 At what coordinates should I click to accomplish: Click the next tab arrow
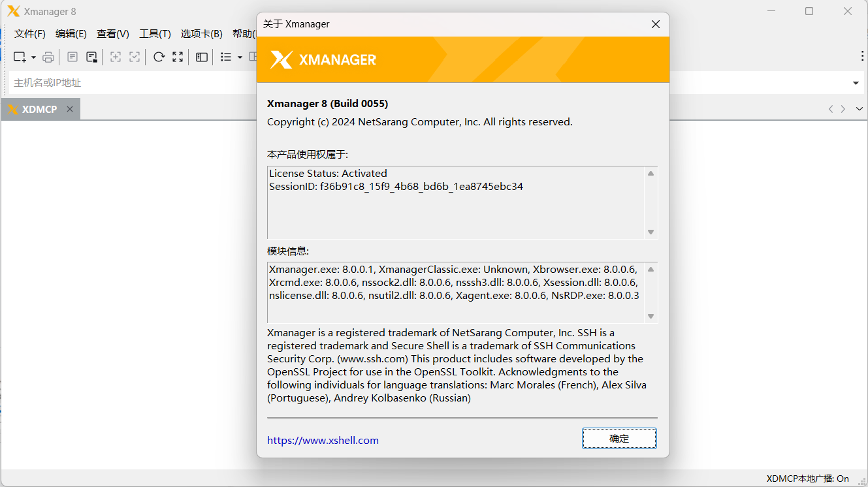click(843, 109)
